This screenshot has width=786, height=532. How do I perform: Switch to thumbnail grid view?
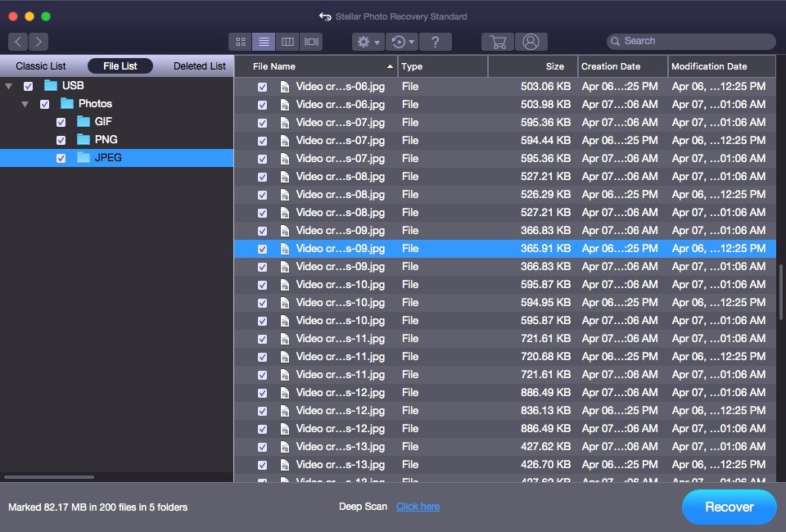click(x=240, y=41)
